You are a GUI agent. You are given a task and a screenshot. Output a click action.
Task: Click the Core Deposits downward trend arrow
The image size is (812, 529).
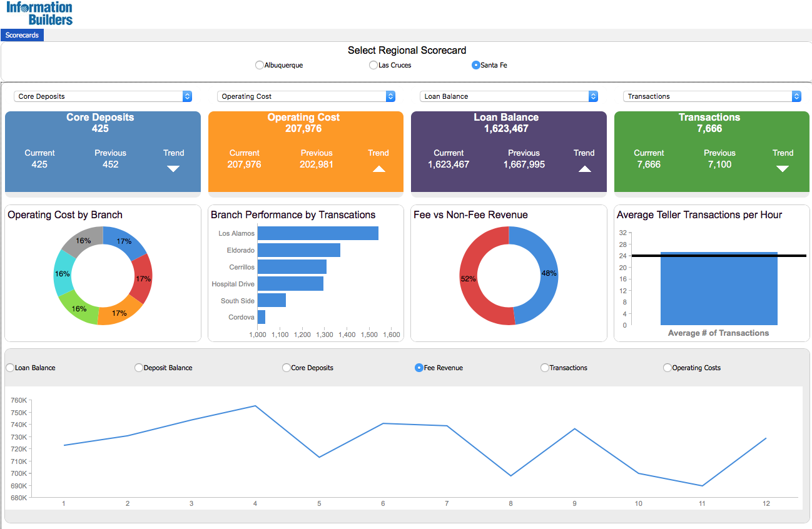coord(173,168)
